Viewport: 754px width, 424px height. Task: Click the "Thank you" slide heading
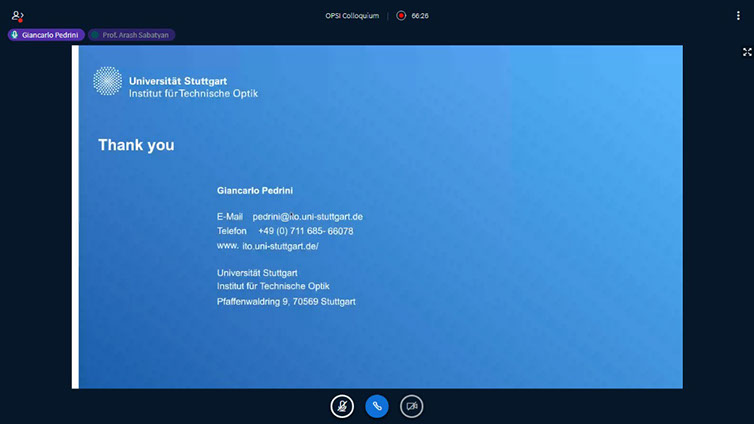[136, 146]
